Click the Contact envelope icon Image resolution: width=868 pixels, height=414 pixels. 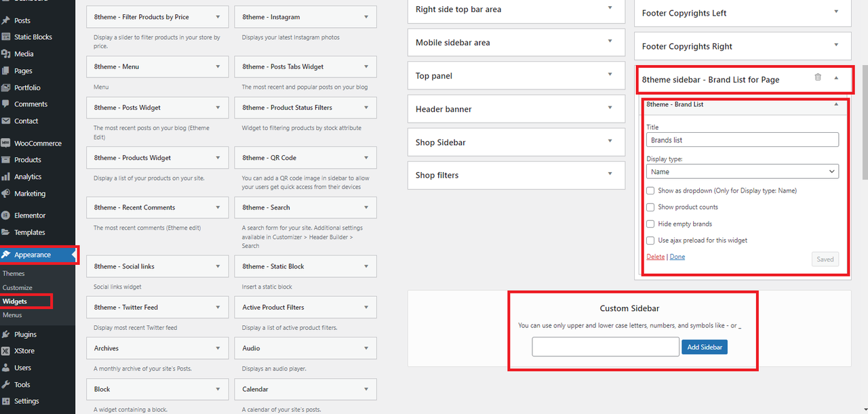[x=6, y=121]
